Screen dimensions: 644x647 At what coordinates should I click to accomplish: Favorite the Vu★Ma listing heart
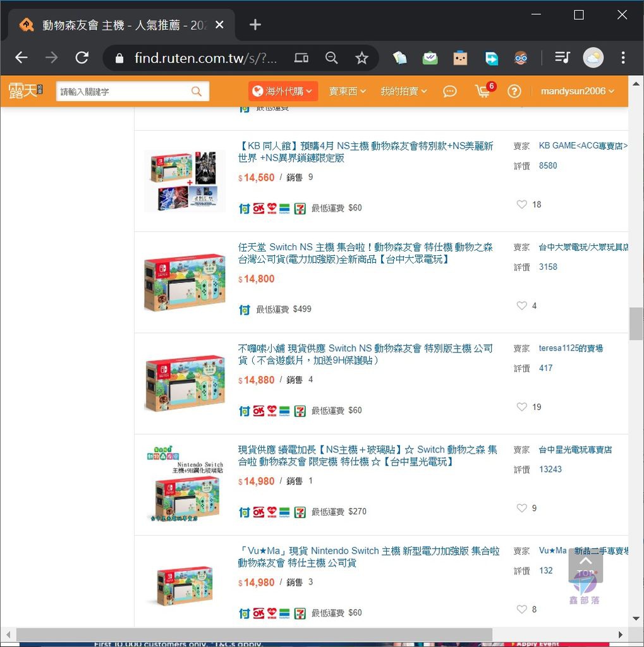click(x=522, y=609)
